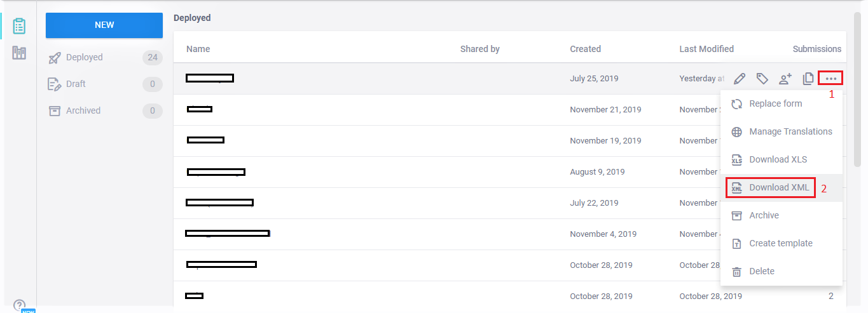Click the tag icon in first row
Viewport: 868px width, 313px height.
[762, 79]
